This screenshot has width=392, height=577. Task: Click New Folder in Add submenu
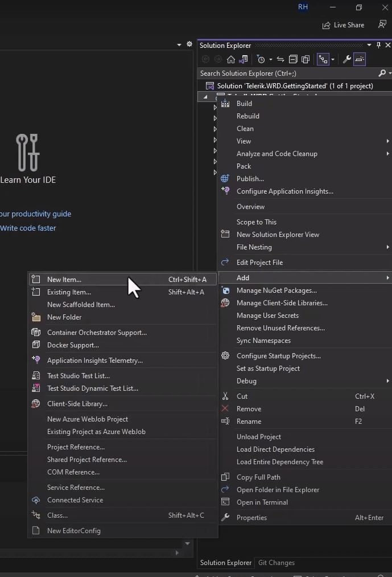pyautogui.click(x=123, y=317)
